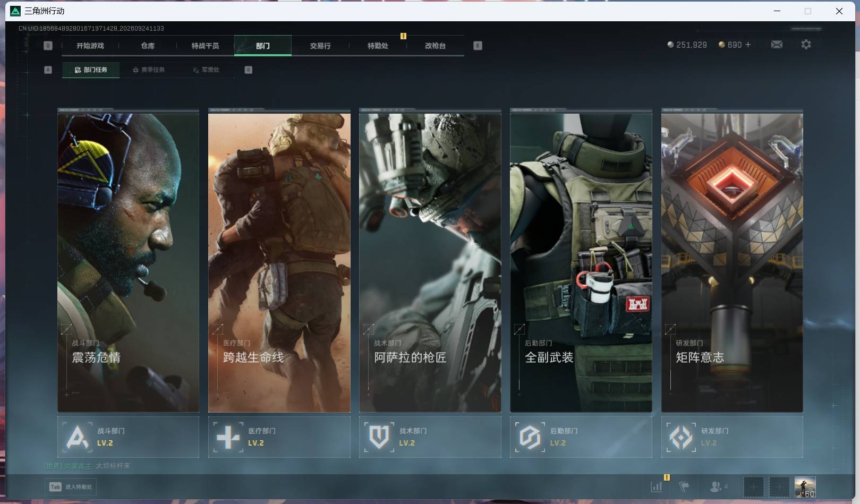Open the 震荡危情 combat department card

[128, 262]
